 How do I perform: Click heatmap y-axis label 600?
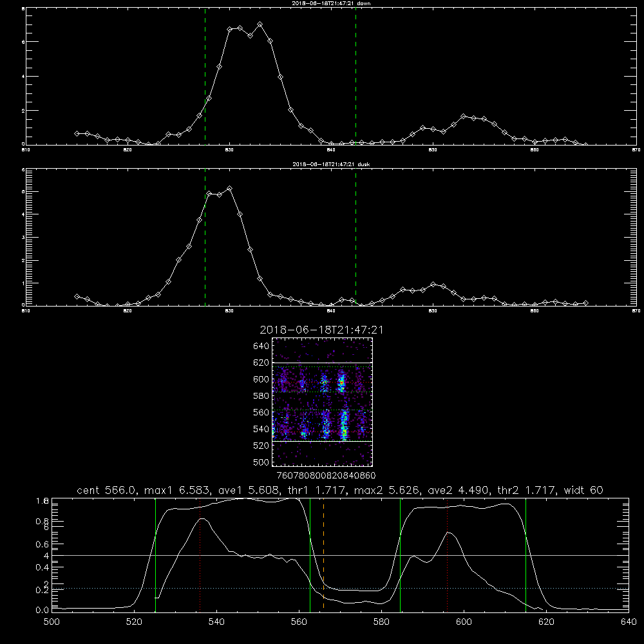[261, 379]
